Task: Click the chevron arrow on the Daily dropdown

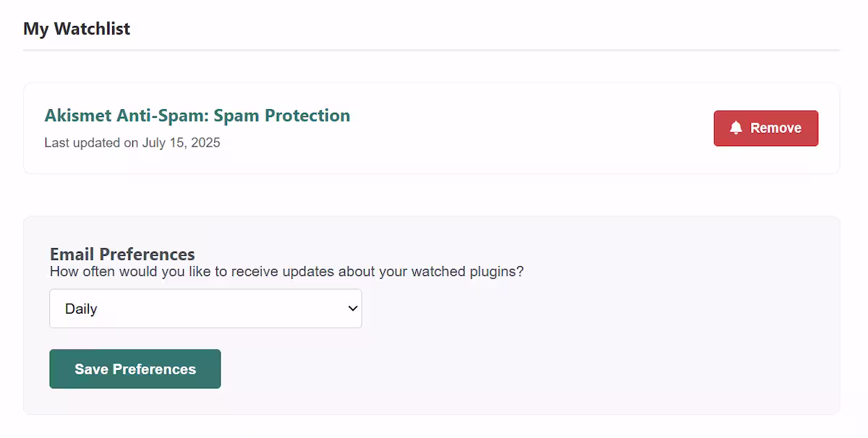Action: point(353,308)
